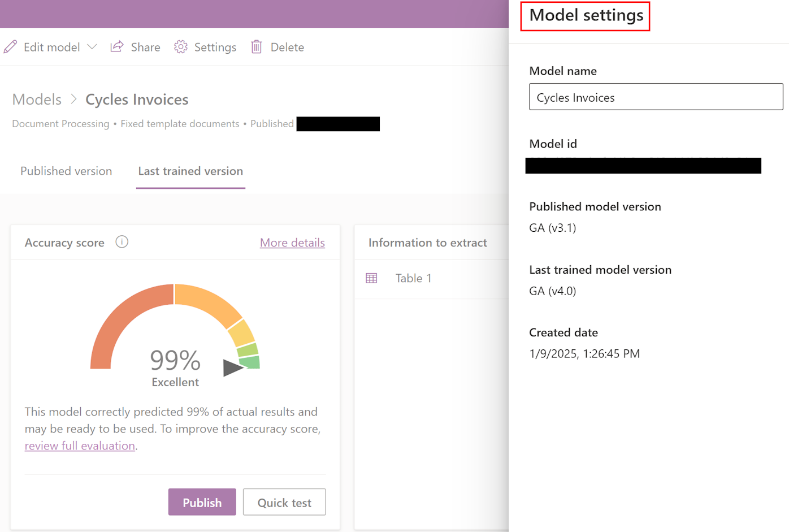The height and width of the screenshot is (532, 789).
Task: Stay on the Last trained version tab
Action: click(x=190, y=171)
